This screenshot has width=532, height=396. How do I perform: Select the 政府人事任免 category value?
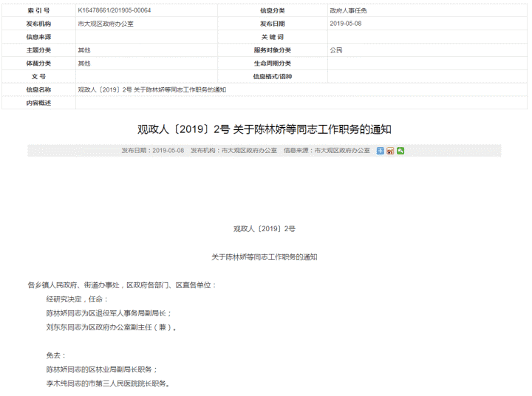click(348, 10)
